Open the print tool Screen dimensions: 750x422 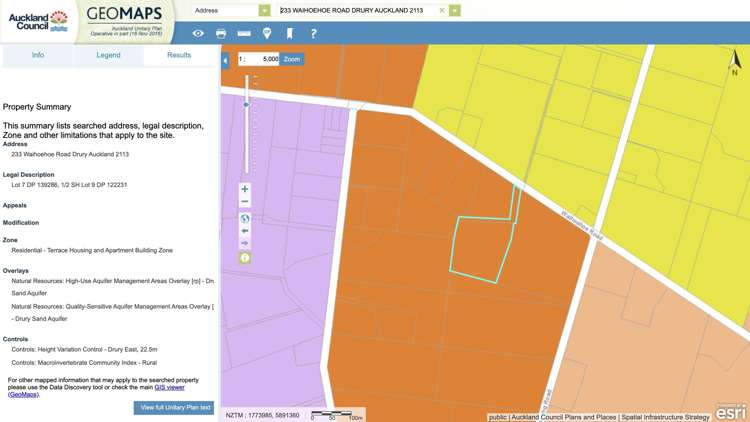coord(221,33)
